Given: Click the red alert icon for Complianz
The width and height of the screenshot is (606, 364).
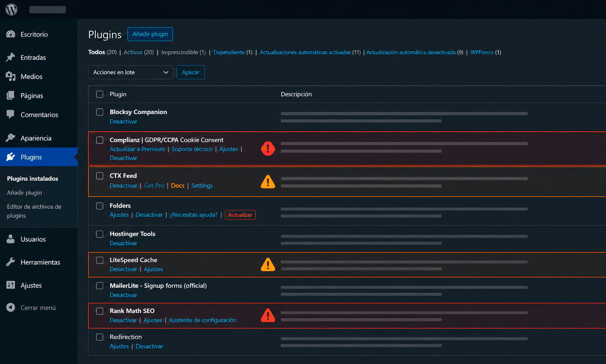Looking at the screenshot, I should [268, 148].
